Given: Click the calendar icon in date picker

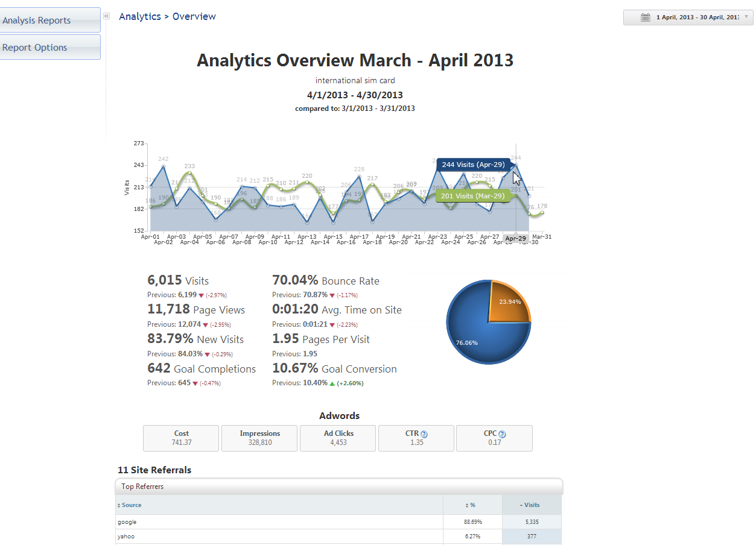Looking at the screenshot, I should 645,17.
